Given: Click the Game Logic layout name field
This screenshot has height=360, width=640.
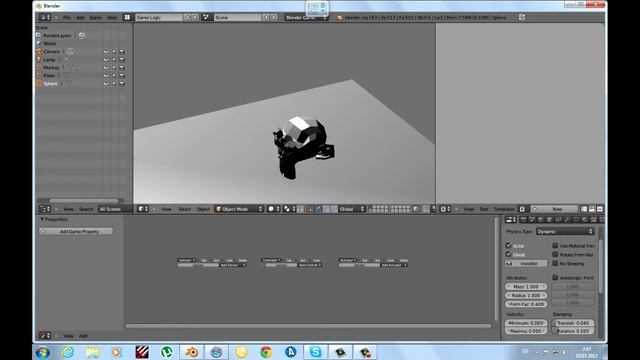Looking at the screenshot, I should (x=159, y=18).
